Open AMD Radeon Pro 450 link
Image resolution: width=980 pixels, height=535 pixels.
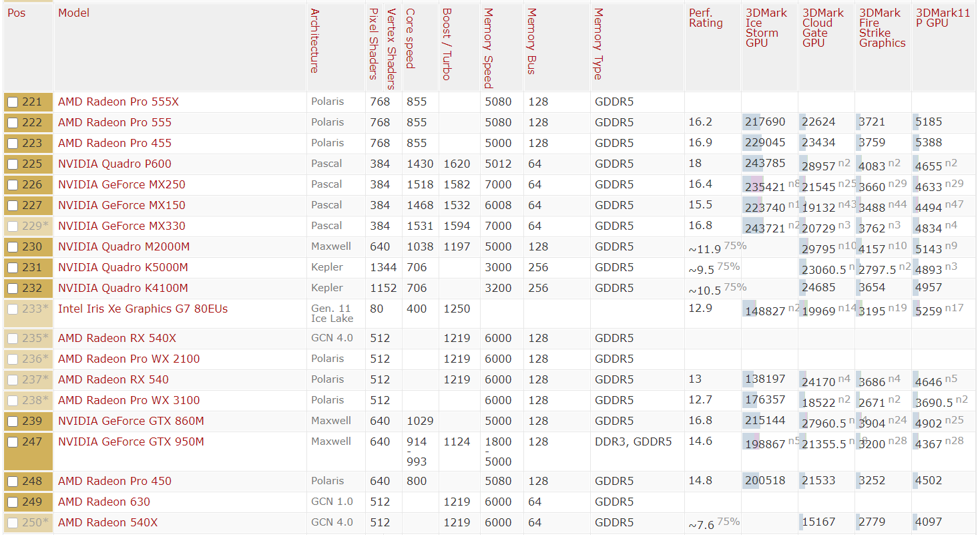pyautogui.click(x=114, y=482)
